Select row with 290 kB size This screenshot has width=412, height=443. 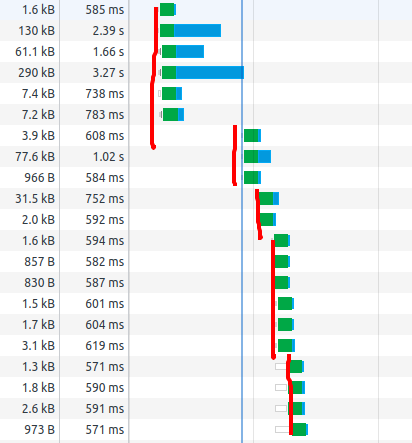(x=206, y=73)
